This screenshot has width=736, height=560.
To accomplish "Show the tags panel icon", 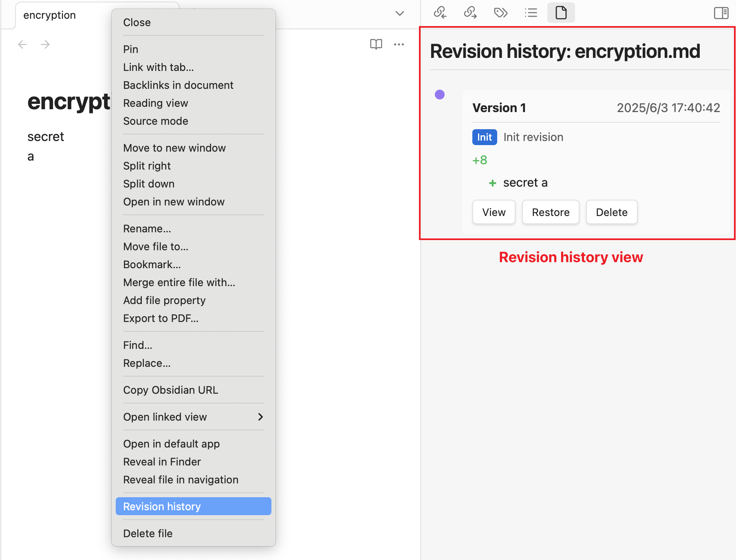I will [x=500, y=13].
